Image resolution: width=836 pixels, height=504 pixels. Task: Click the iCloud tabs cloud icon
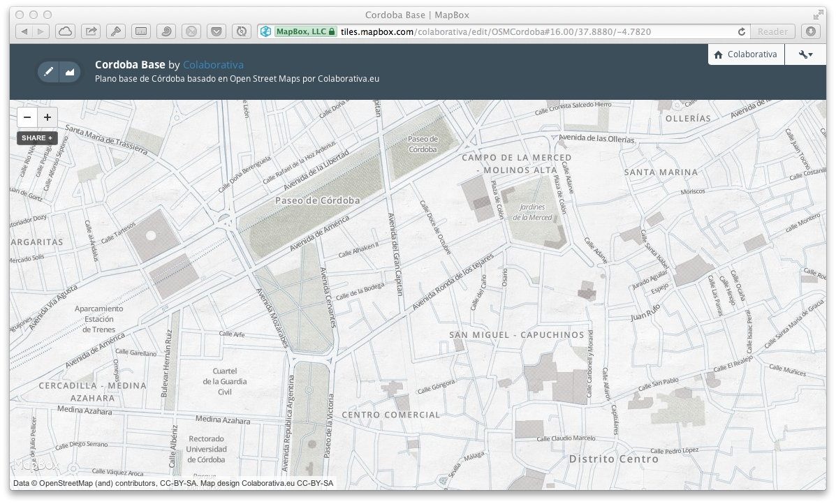[x=65, y=31]
